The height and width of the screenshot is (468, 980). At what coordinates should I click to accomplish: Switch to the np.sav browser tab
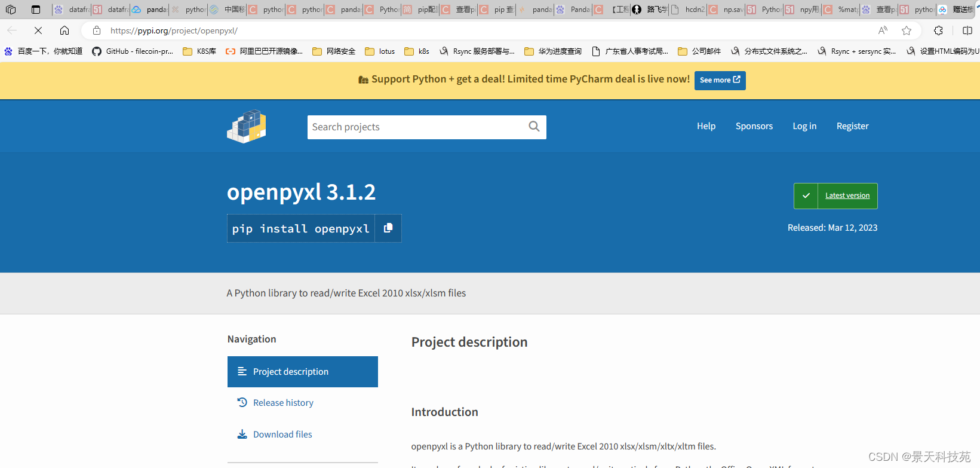click(727, 10)
